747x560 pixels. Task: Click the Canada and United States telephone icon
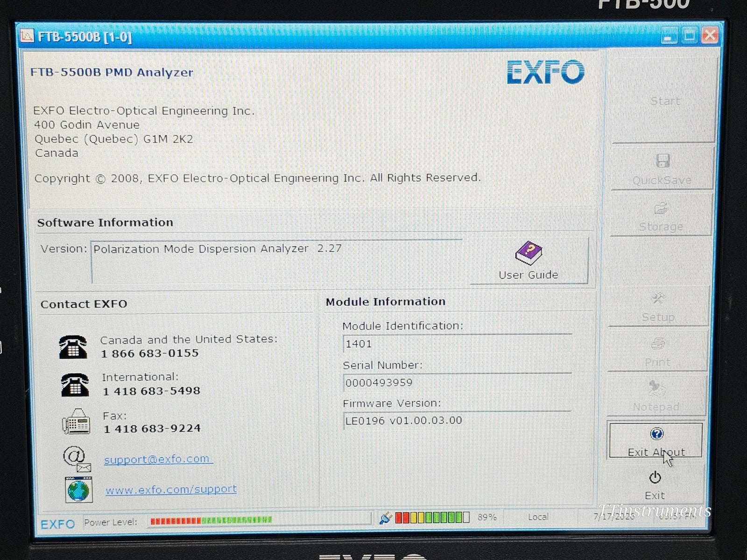click(x=73, y=347)
